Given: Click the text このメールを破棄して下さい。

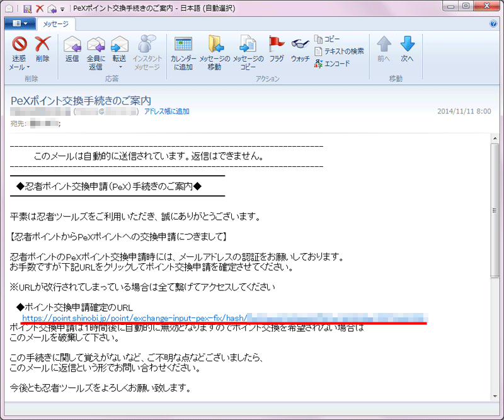Looking at the screenshot, I should coord(65,338).
